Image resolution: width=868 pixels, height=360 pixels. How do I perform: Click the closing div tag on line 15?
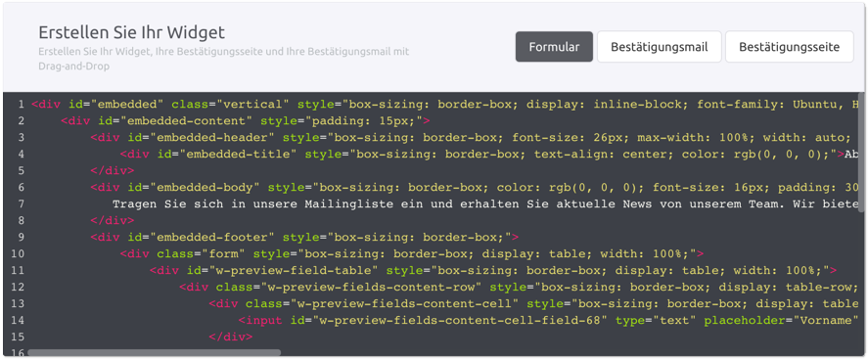click(230, 337)
